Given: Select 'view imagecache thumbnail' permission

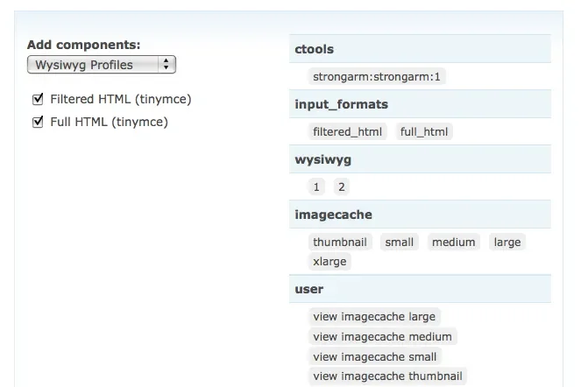Looking at the screenshot, I should (387, 376).
